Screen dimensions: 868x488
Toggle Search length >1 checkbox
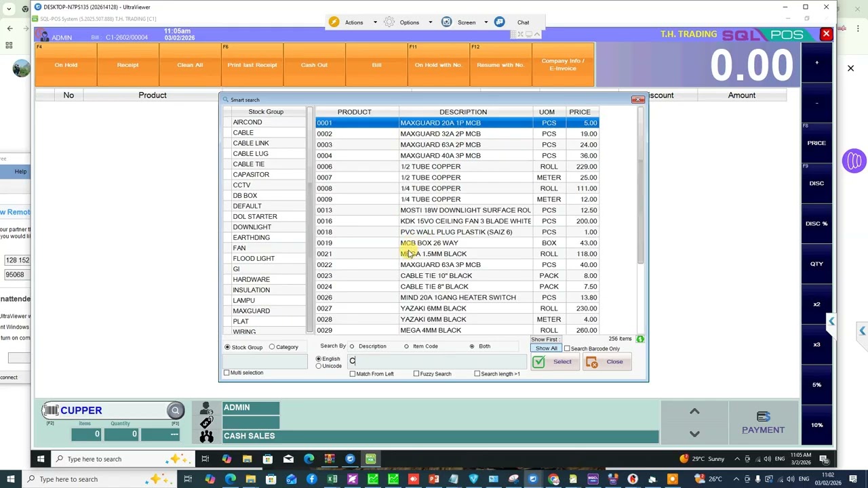click(x=477, y=373)
